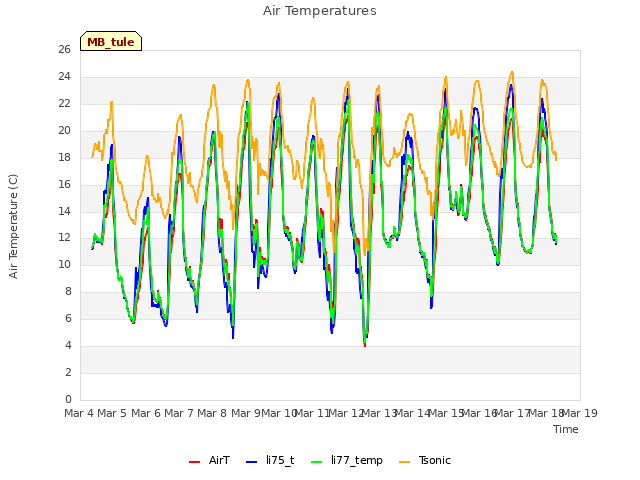This screenshot has width=640, height=480.
Task: Click the MB_tule site label
Action: 111,41
